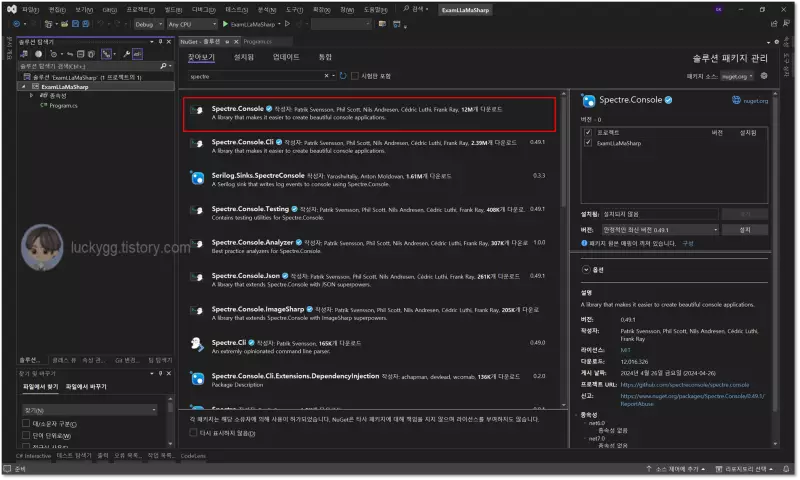The image size is (800, 480).
Task: Open the File menu
Action: tap(30, 10)
